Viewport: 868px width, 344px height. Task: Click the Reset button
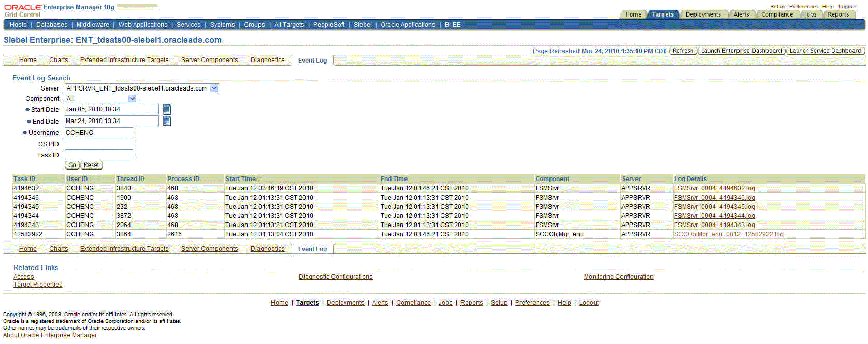(91, 165)
